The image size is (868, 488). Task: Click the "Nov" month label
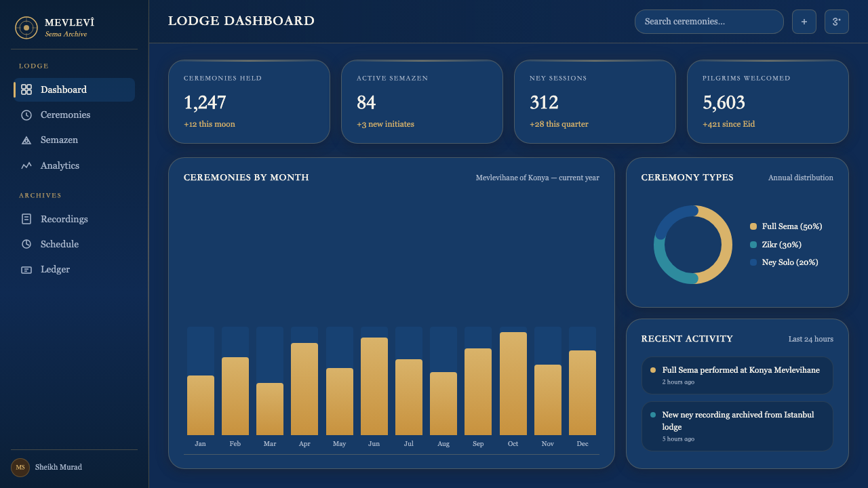(548, 444)
